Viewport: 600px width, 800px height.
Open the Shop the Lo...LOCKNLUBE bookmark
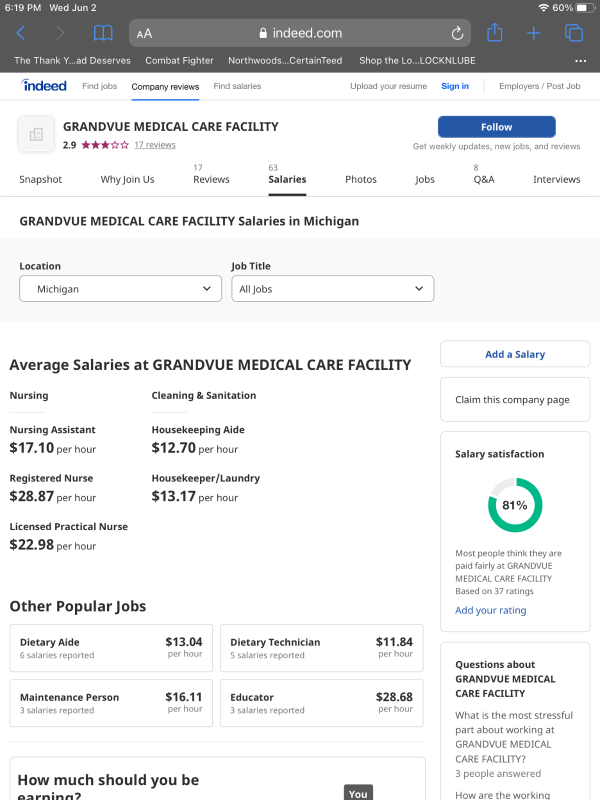417,61
